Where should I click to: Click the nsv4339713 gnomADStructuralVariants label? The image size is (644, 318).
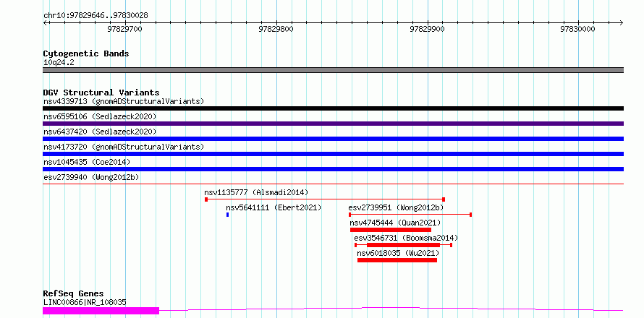pos(124,101)
